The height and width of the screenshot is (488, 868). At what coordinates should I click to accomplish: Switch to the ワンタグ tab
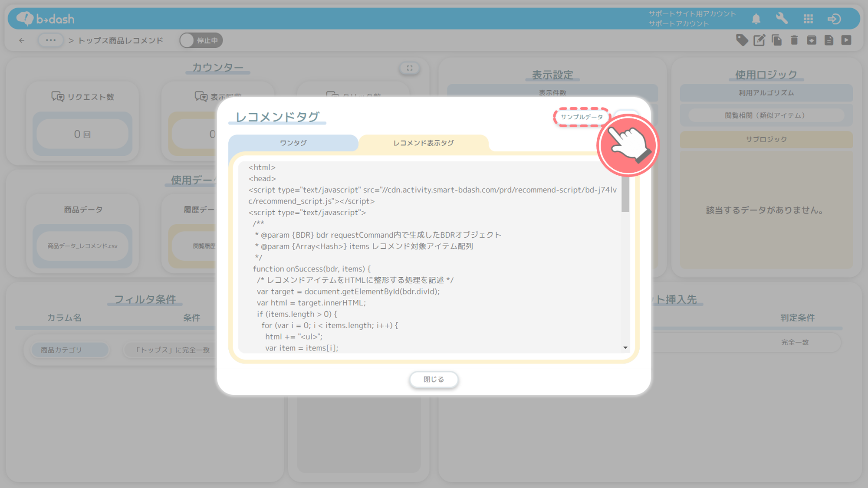[293, 143]
